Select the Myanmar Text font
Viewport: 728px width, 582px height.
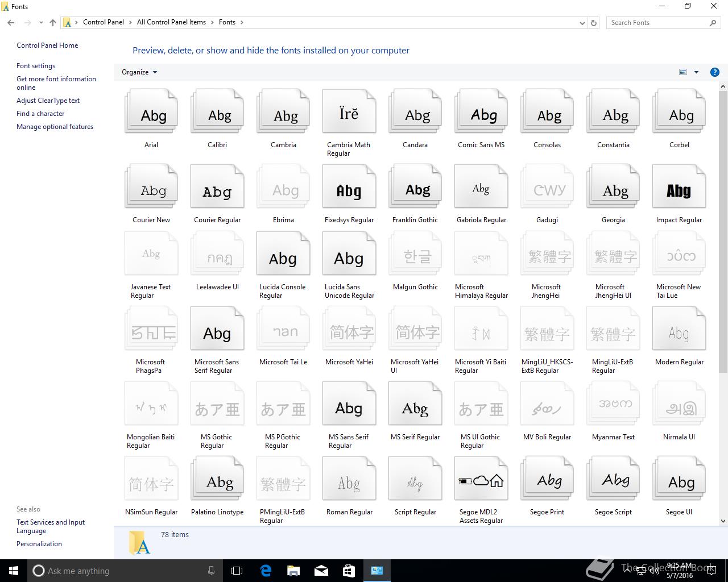point(613,404)
